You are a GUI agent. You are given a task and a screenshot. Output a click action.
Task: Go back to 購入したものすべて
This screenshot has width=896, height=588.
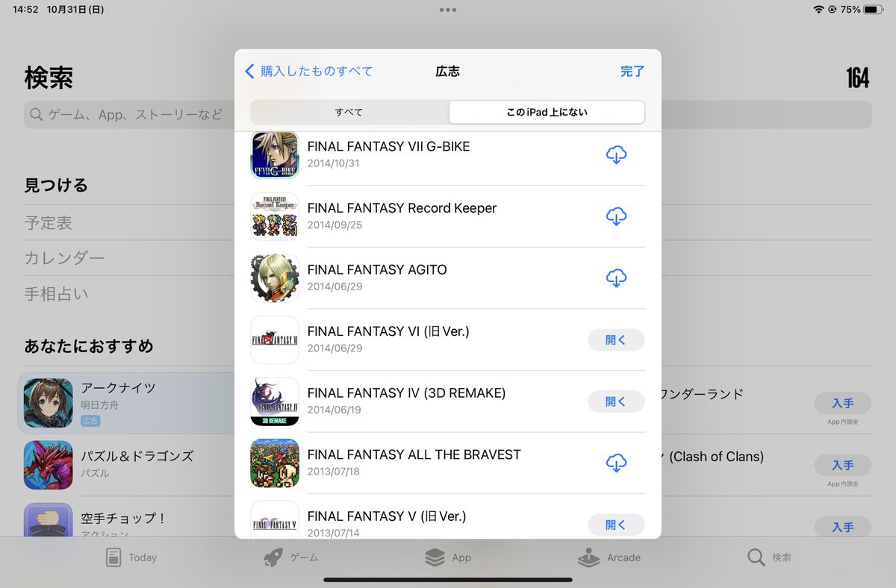[x=309, y=72]
